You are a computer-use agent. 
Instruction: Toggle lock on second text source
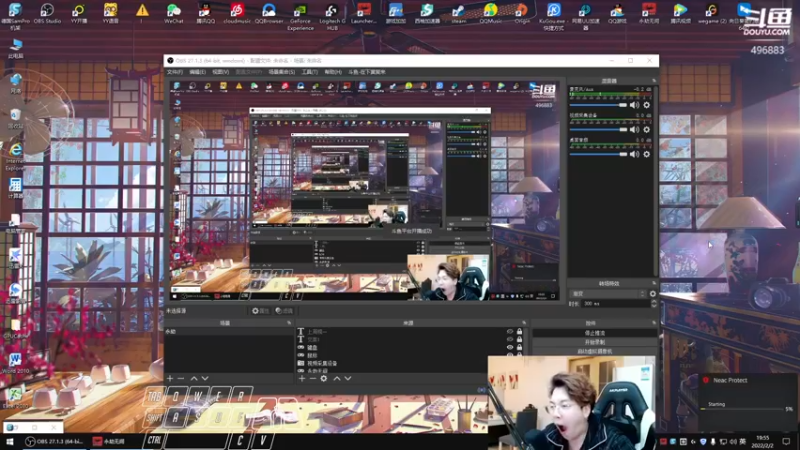point(519,339)
